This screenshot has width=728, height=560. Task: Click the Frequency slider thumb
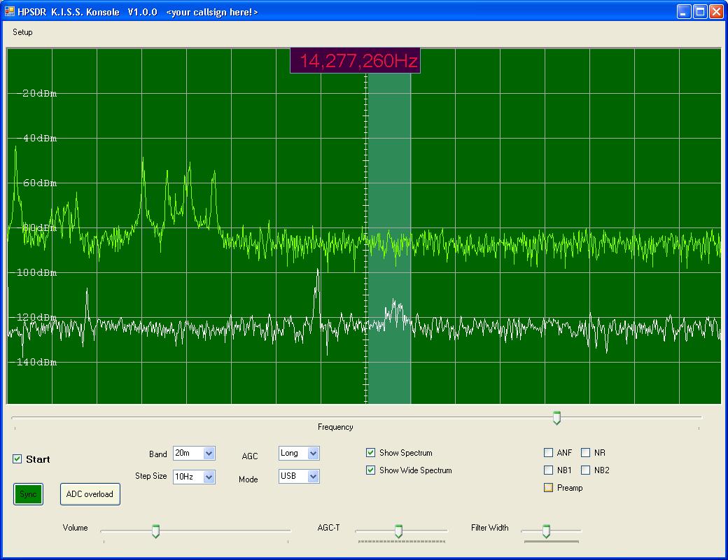tap(556, 418)
